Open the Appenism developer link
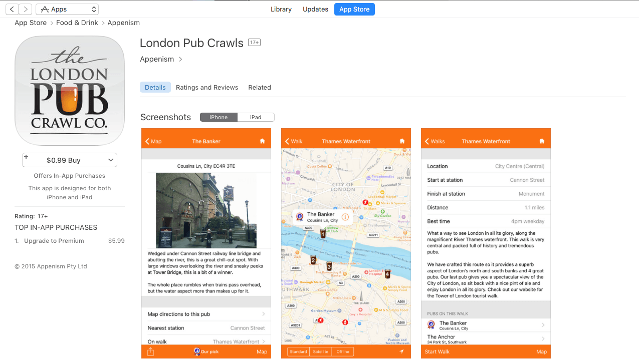The image size is (639, 364). click(x=157, y=59)
